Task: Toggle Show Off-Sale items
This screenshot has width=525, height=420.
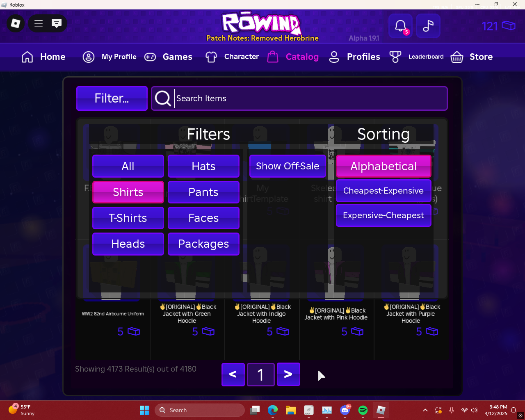Action: pyautogui.click(x=288, y=166)
